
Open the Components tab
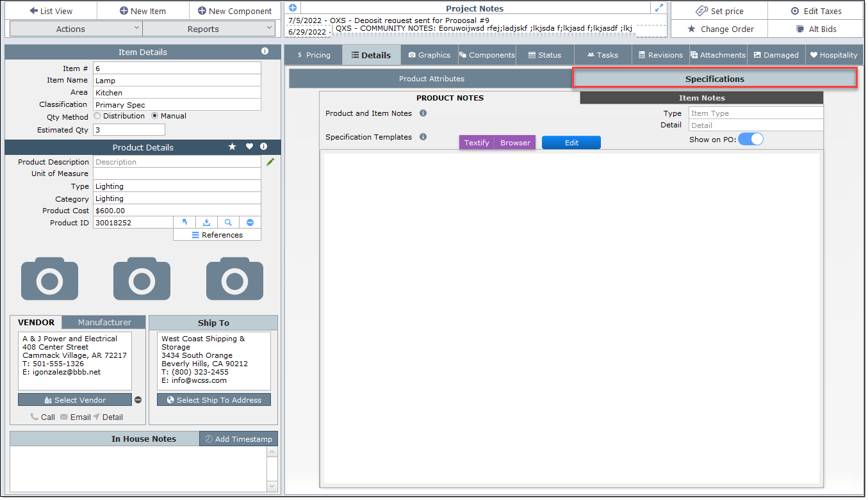[487, 55]
